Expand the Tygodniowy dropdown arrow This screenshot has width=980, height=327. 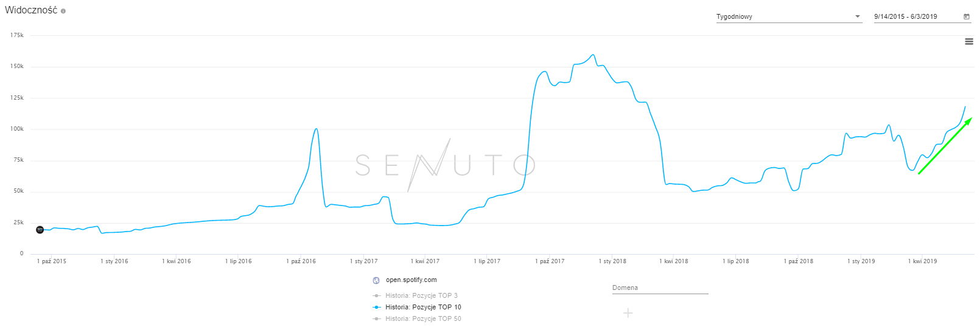[x=858, y=16]
